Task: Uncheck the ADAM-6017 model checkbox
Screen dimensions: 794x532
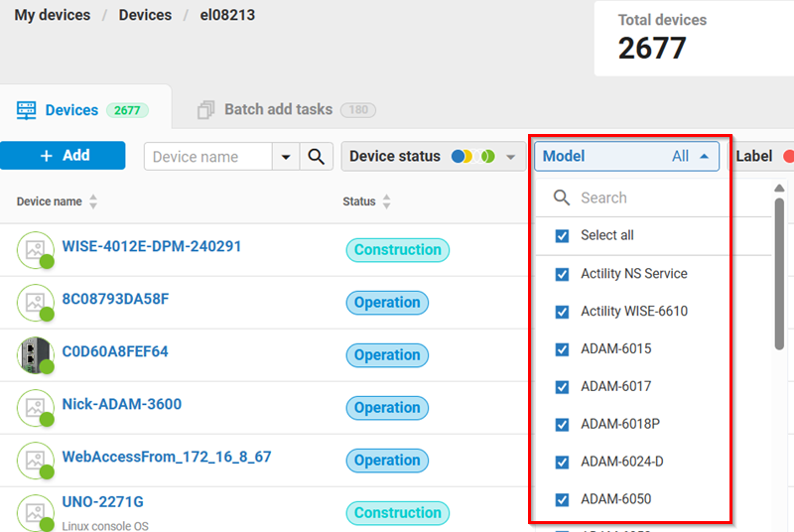Action: 563,386
